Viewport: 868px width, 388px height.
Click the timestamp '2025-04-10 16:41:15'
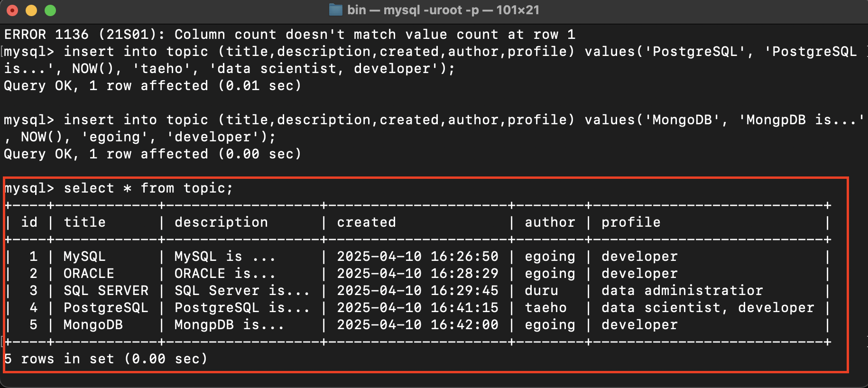418,308
